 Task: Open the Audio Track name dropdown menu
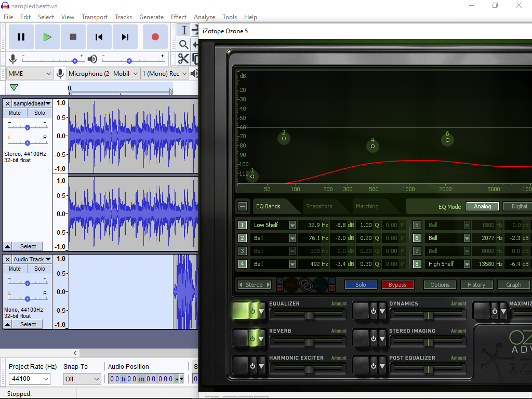pyautogui.click(x=32, y=259)
